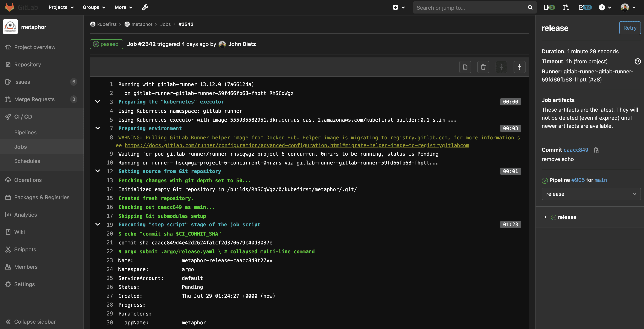Open merge requests icon in top bar

point(566,8)
